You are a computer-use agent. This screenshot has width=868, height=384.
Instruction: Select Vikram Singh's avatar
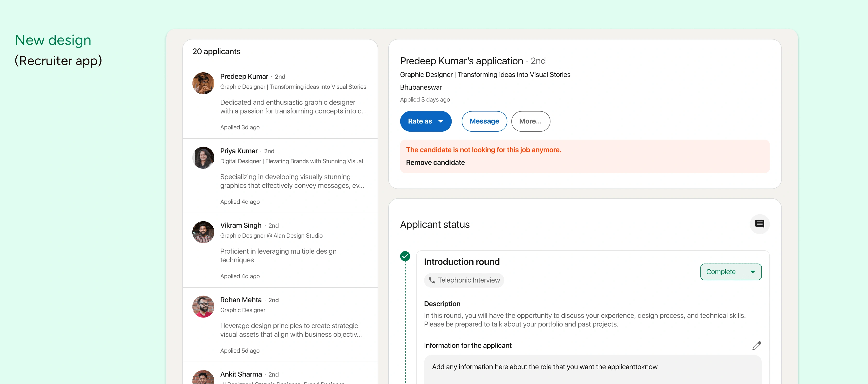(203, 232)
